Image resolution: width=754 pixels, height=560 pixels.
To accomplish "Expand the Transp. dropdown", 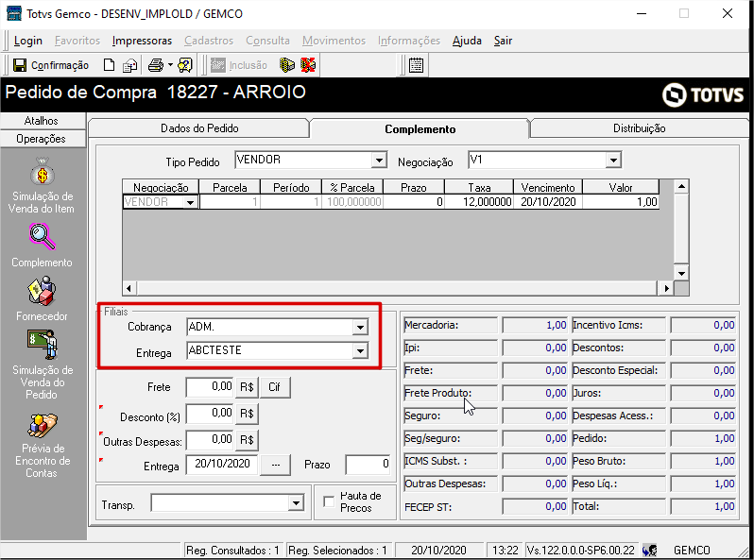I will [297, 503].
